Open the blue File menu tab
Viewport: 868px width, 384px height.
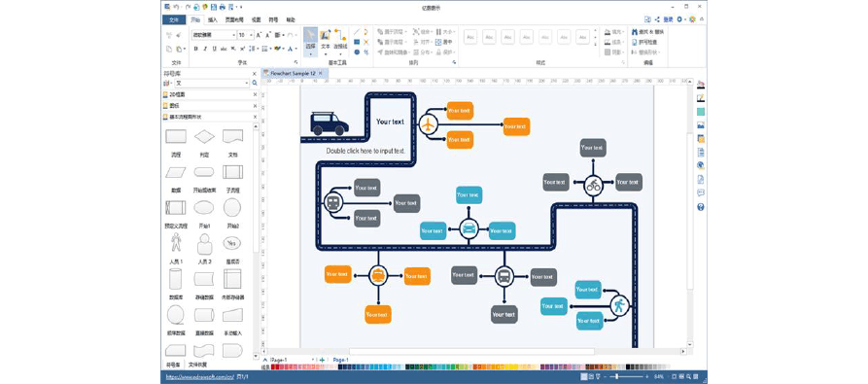(174, 19)
